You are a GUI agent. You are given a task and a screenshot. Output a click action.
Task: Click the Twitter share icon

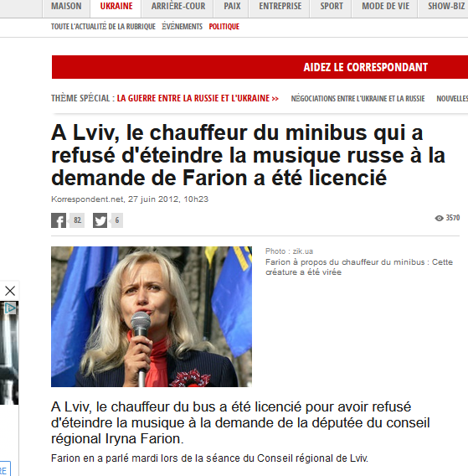point(100,220)
